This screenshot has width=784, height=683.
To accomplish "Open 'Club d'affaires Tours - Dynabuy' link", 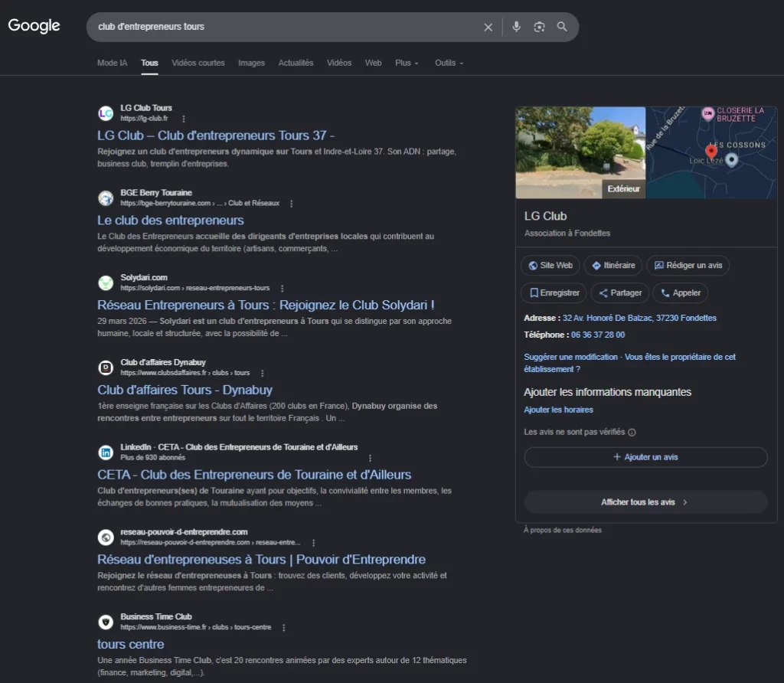I will (x=185, y=390).
